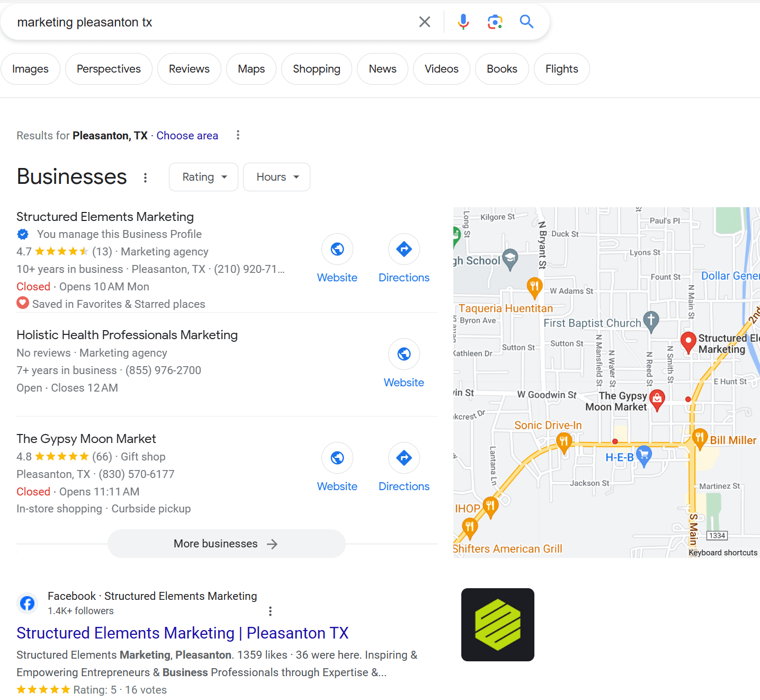This screenshot has height=700, width=760.
Task: Select the First Baptist Church map marker
Action: (651, 322)
